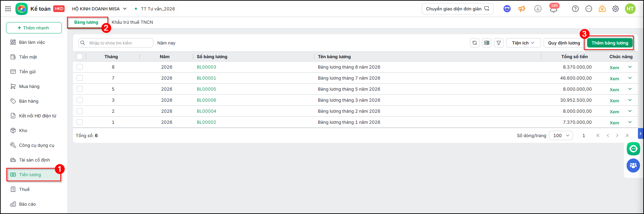The height and width of the screenshot is (214, 644).
Task: Click the keyword search input field
Action: [x=116, y=43]
